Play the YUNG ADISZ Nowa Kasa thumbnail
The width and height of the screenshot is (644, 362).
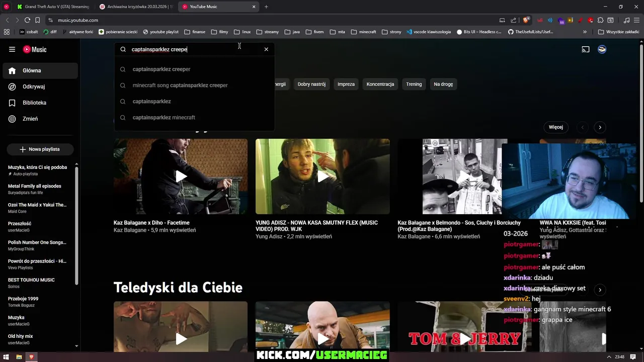pos(323,176)
